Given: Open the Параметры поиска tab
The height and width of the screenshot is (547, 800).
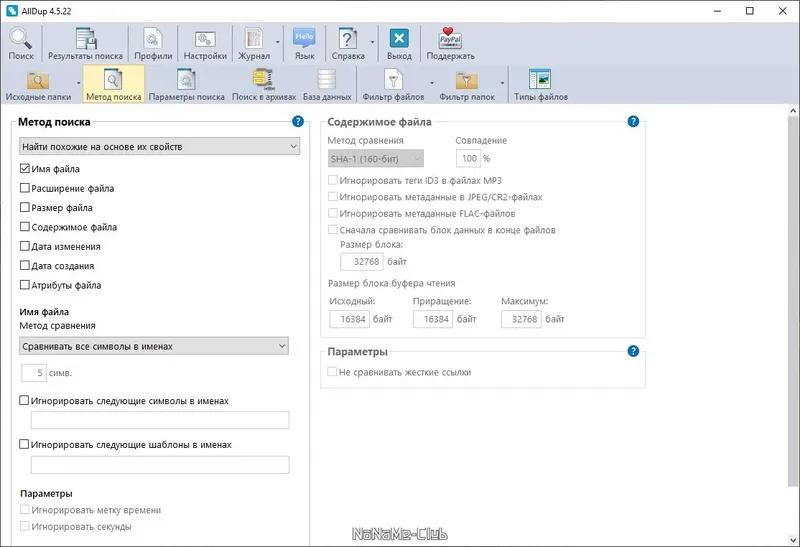Looking at the screenshot, I should click(x=187, y=85).
